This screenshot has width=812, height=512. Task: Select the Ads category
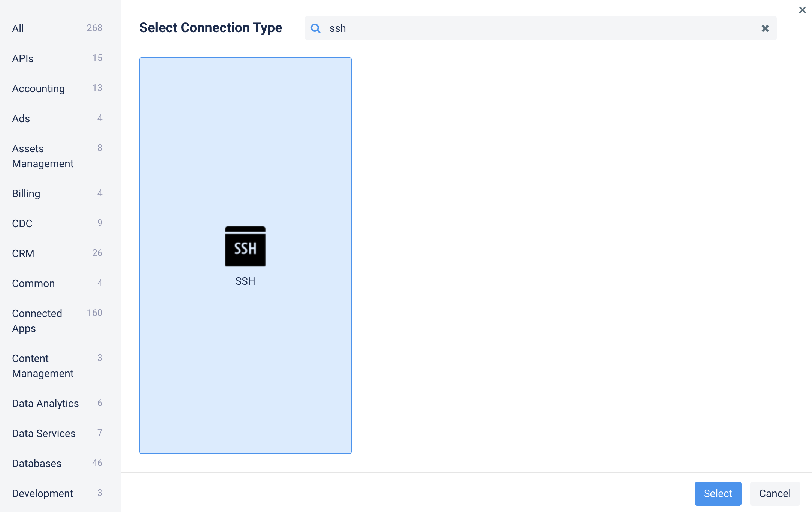[21, 118]
